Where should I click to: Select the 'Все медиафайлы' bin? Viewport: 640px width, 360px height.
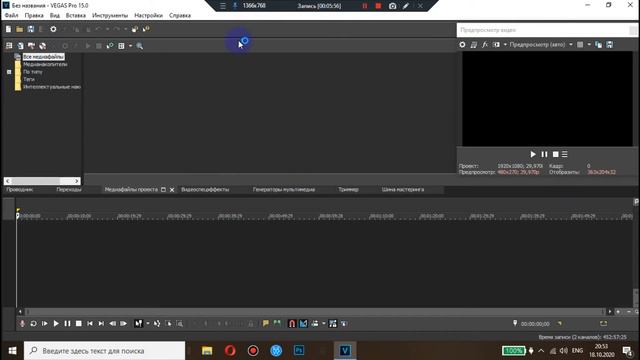tap(43, 57)
